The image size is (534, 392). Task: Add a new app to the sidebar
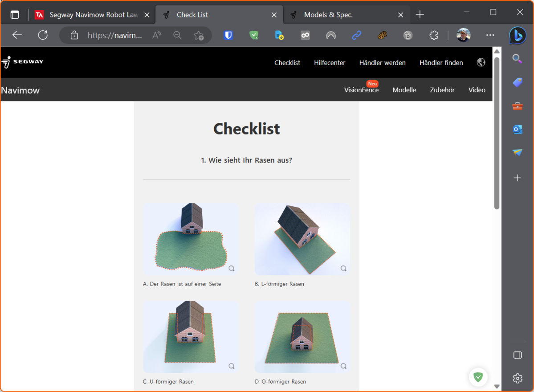pos(518,178)
